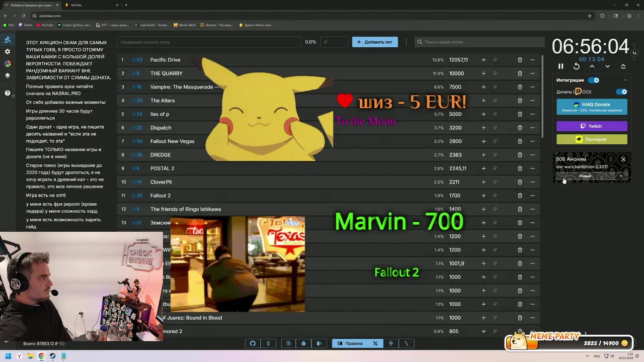The image size is (644, 362).
Task: Open more options for Pacific Drive row
Action: click(x=532, y=60)
